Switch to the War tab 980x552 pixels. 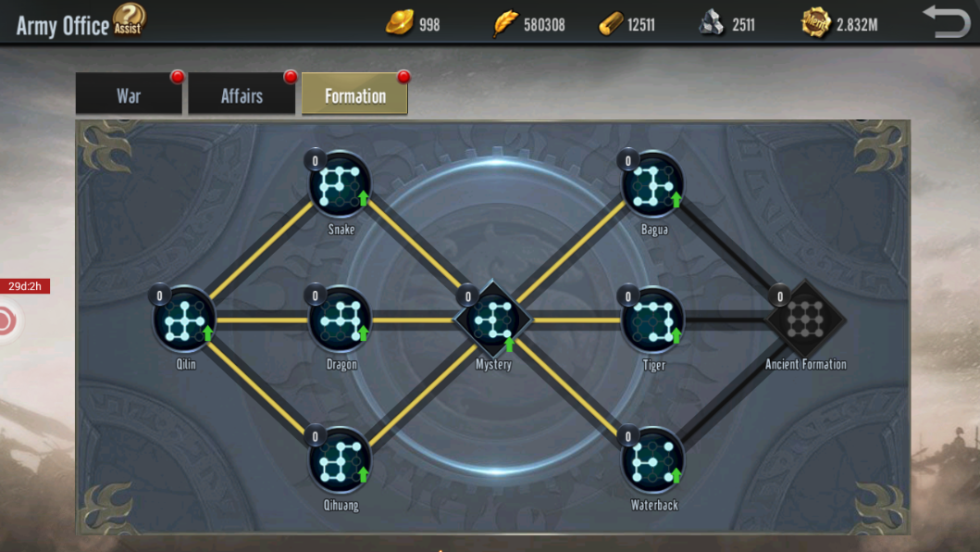(x=129, y=94)
